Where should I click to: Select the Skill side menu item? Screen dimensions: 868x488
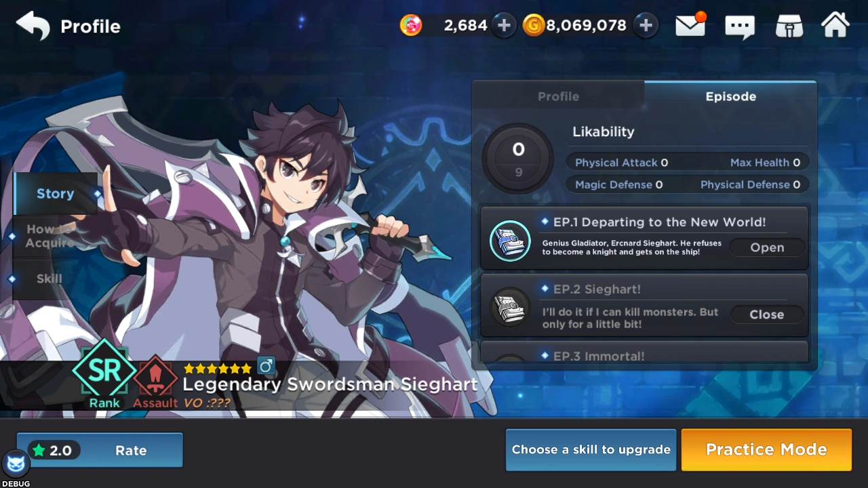tap(49, 279)
